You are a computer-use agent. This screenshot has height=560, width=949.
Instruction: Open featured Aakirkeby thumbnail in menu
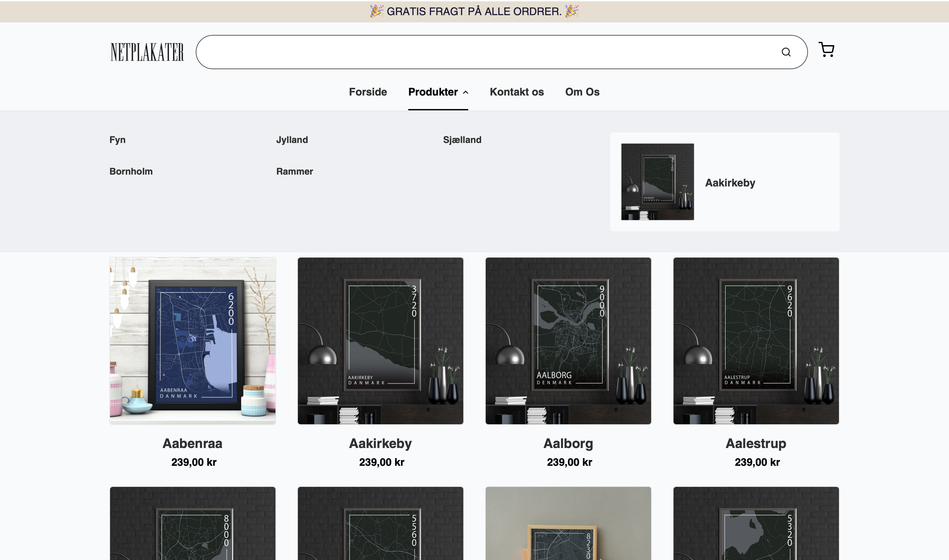coord(657,182)
